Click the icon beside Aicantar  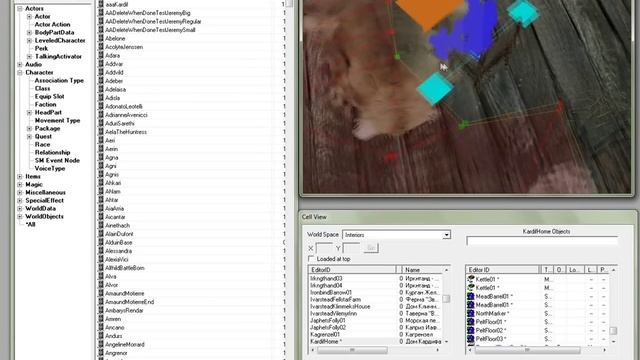(101, 217)
